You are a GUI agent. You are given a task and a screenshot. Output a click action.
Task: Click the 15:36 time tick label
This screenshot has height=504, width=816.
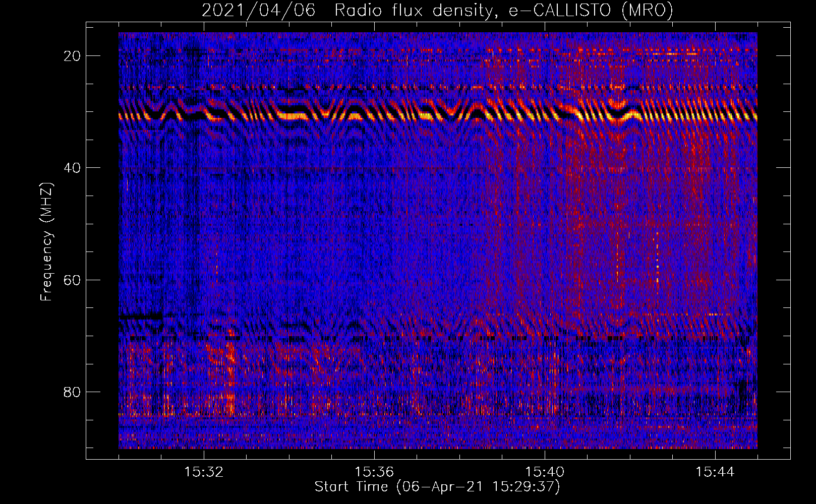[374, 472]
